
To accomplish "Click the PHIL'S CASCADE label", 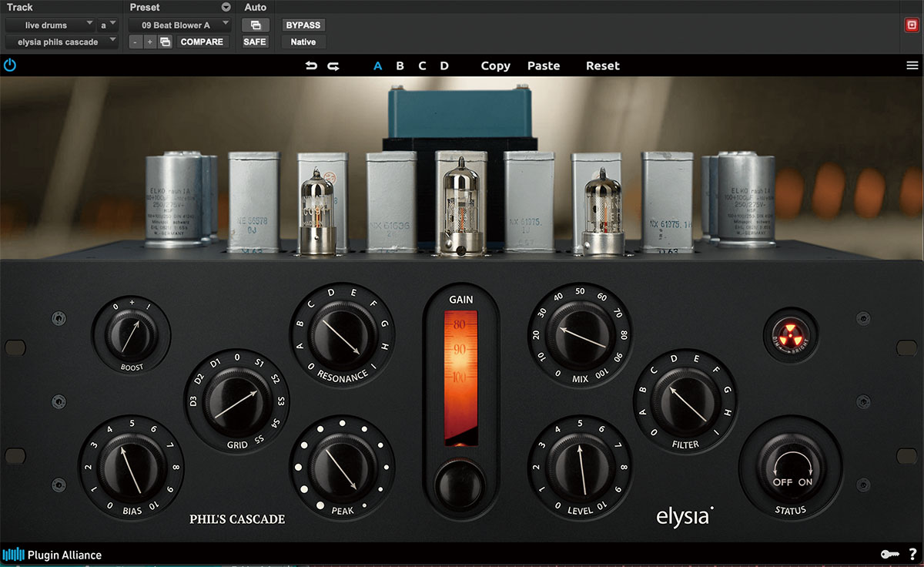I will click(x=237, y=519).
